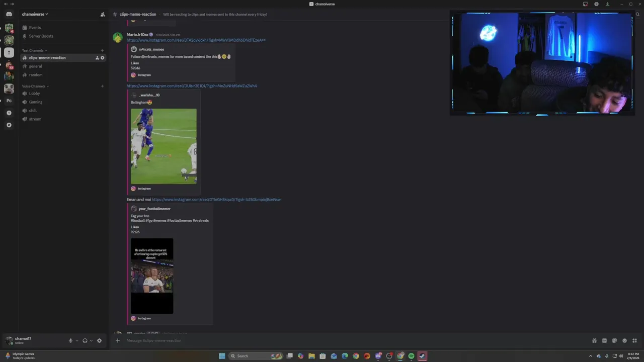
Task: Mute microphone in user panel
Action: (x=70, y=340)
